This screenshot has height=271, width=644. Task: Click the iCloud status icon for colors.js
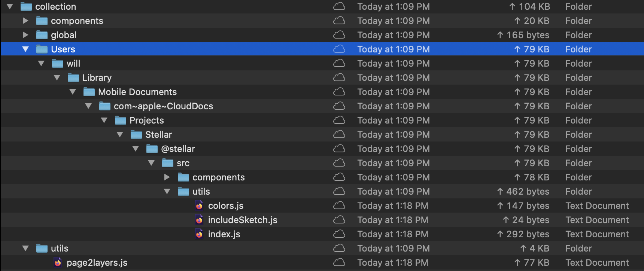point(339,205)
